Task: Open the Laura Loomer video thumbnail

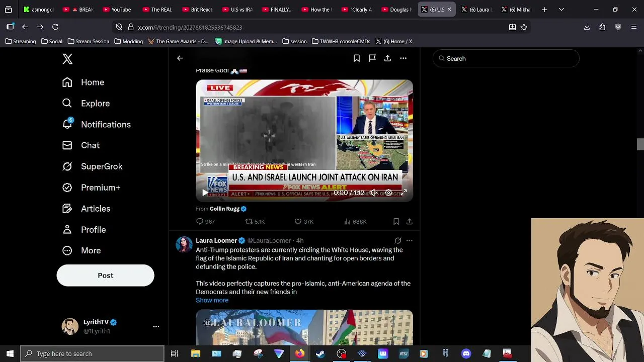Action: [x=304, y=328]
